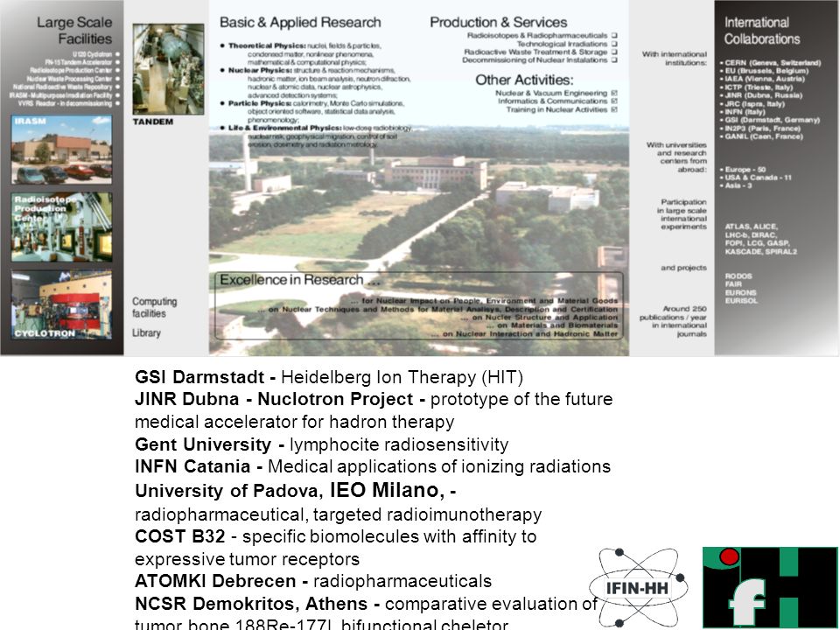Viewport: 840px width, 630px height.
Task: Click JINR (Dubna, Russia) entry
Action: point(763,95)
